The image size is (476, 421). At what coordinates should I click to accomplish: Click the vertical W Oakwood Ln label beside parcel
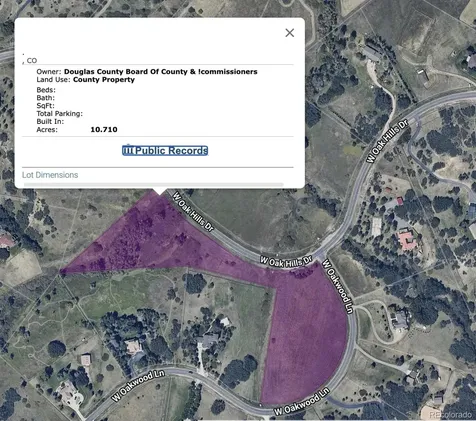pos(337,286)
